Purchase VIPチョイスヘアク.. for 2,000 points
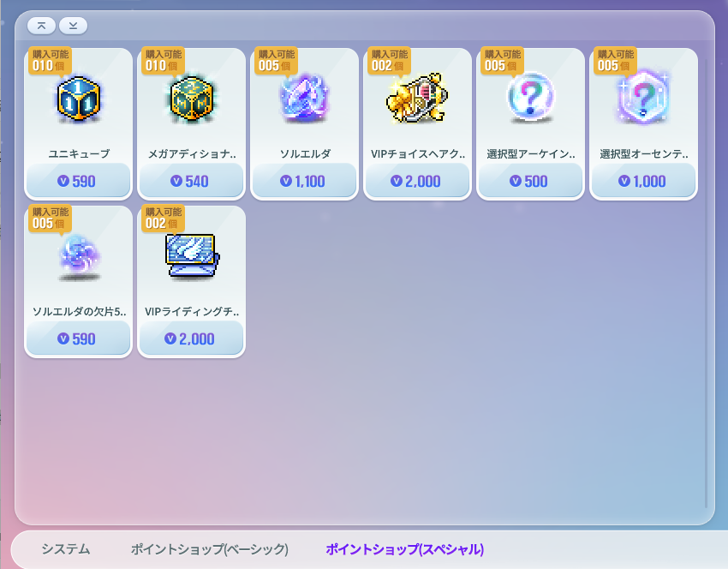This screenshot has height=569, width=728. pyautogui.click(x=417, y=181)
